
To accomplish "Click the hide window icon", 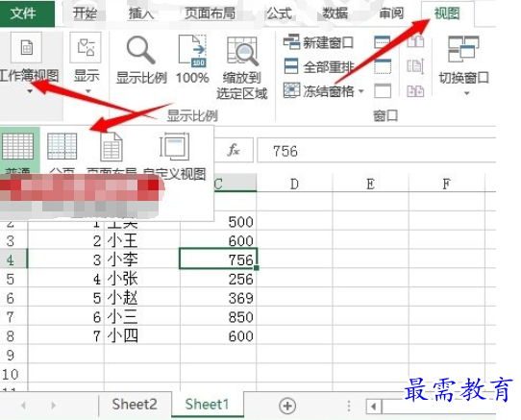I will point(383,66).
